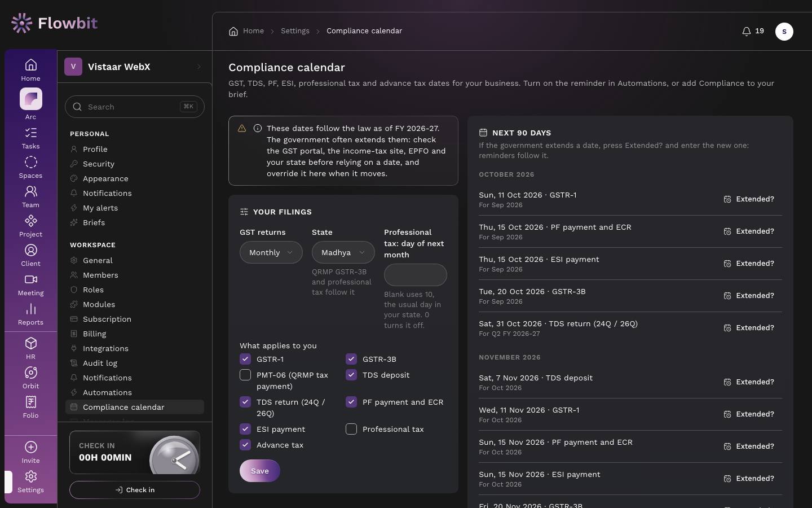Open Integrations in workspace settings

[x=135, y=348]
